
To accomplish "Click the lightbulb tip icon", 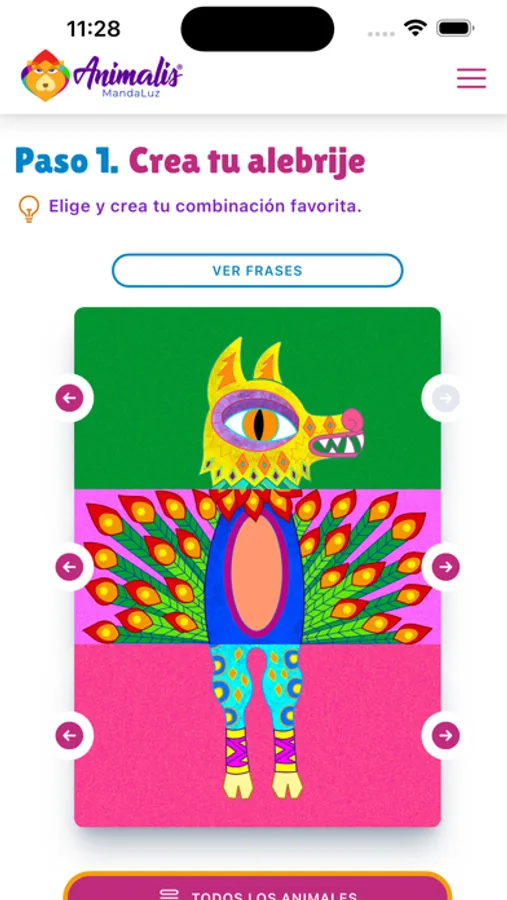I will (29, 208).
